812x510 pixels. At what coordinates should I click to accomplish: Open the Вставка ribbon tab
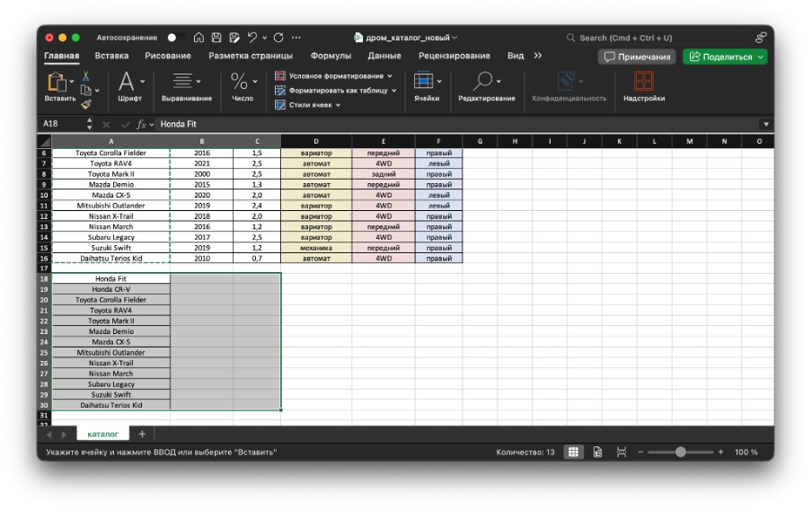(x=111, y=56)
